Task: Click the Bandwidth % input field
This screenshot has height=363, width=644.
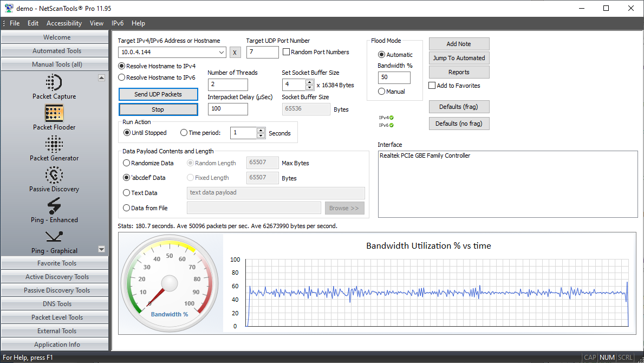Action: tap(394, 77)
